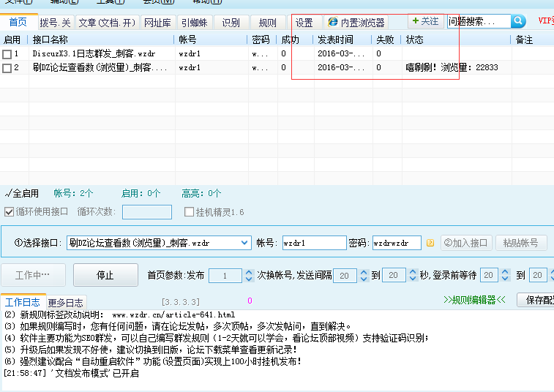Click the 停止 button
This screenshot has height=392, width=554.
pos(105,275)
